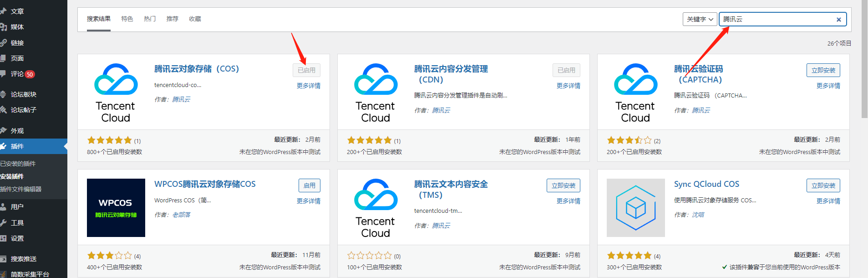View 更多详情 for Sync QCloud COS

tap(828, 201)
